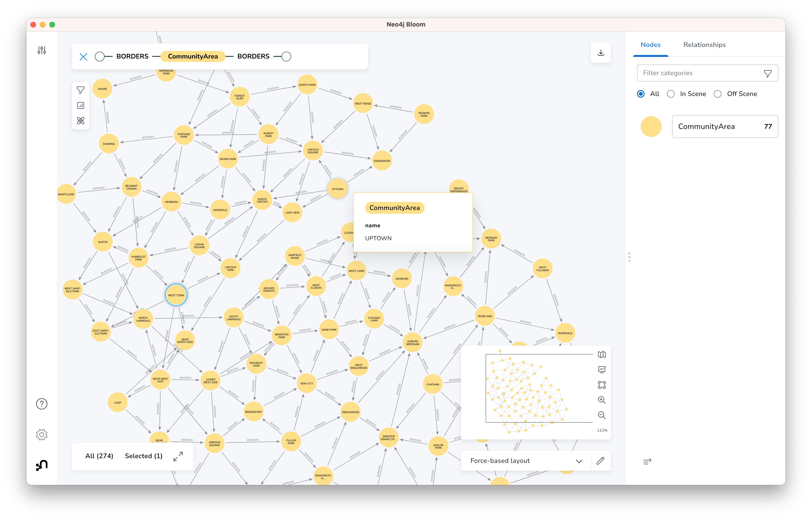
Task: Open the chart statistics panel icon
Action: click(x=80, y=106)
